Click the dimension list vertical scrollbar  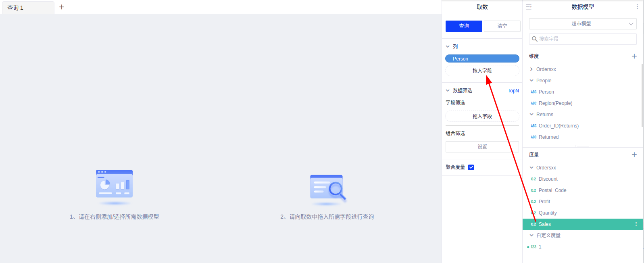tap(642, 95)
